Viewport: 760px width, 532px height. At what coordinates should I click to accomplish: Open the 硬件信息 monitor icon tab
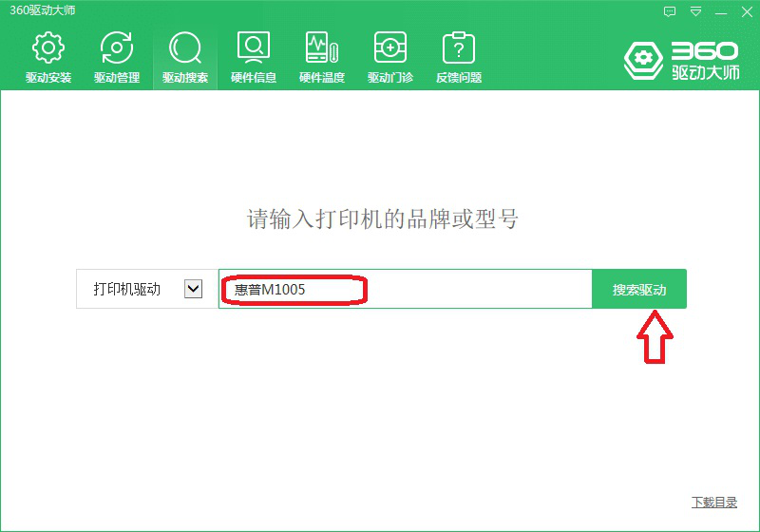tap(254, 57)
